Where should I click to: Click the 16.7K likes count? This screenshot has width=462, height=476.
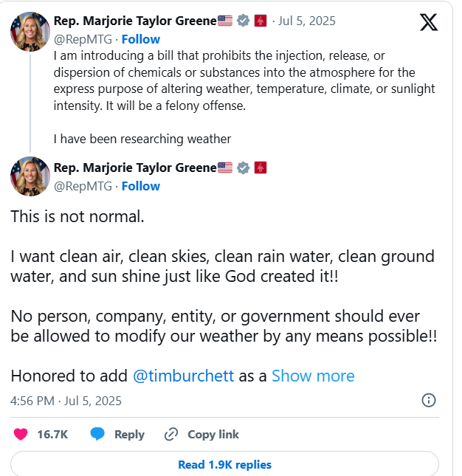pos(52,435)
